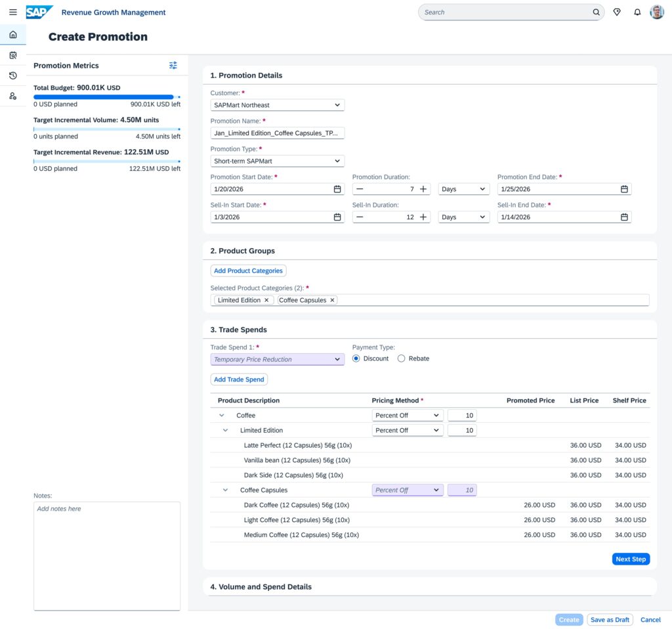This screenshot has width=672, height=629.
Task: Cancel the promotion creation
Action: [x=650, y=620]
